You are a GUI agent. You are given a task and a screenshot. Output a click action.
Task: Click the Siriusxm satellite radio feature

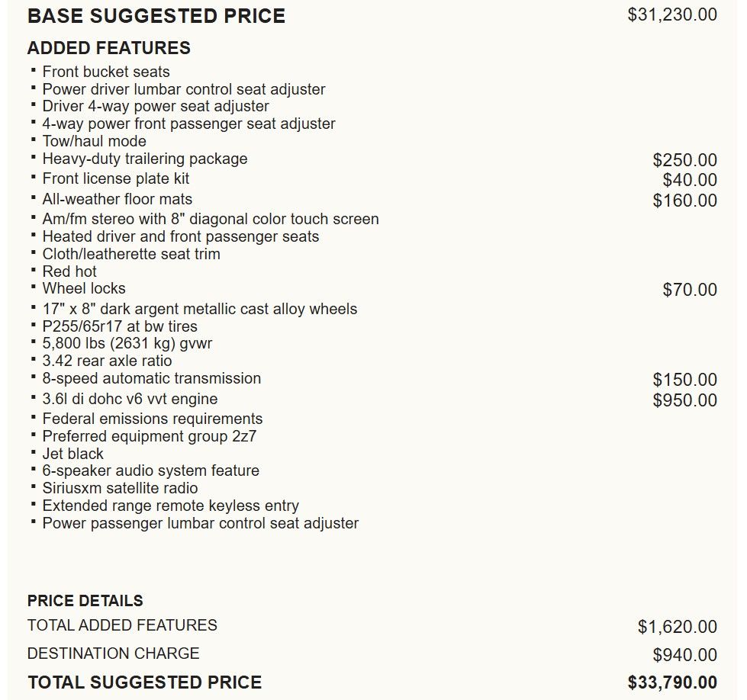point(120,488)
